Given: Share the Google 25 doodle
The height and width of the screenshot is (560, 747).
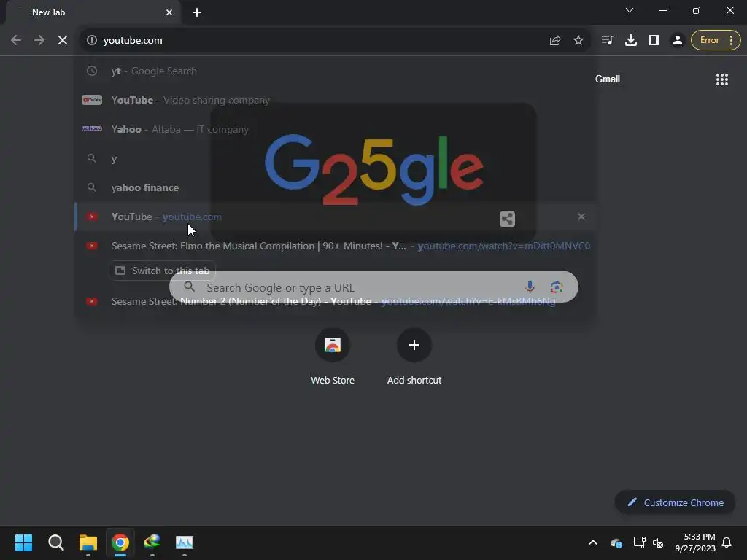Looking at the screenshot, I should [508, 219].
